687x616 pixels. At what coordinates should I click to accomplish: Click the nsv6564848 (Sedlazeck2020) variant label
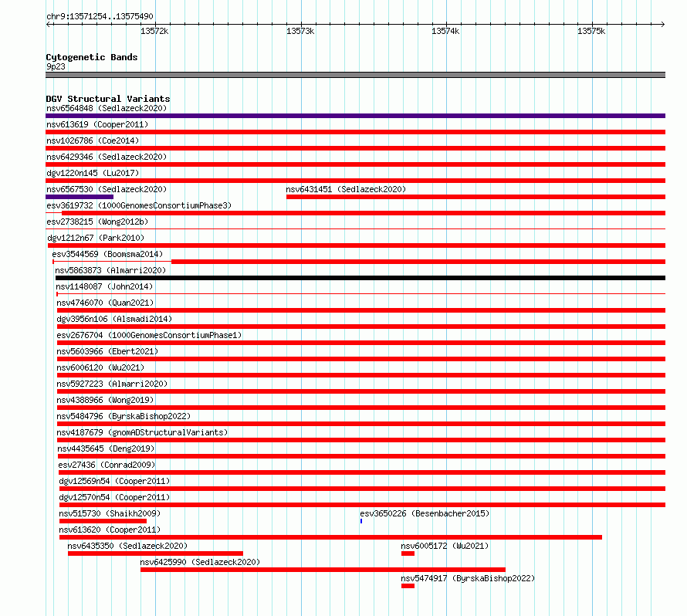tap(107, 108)
